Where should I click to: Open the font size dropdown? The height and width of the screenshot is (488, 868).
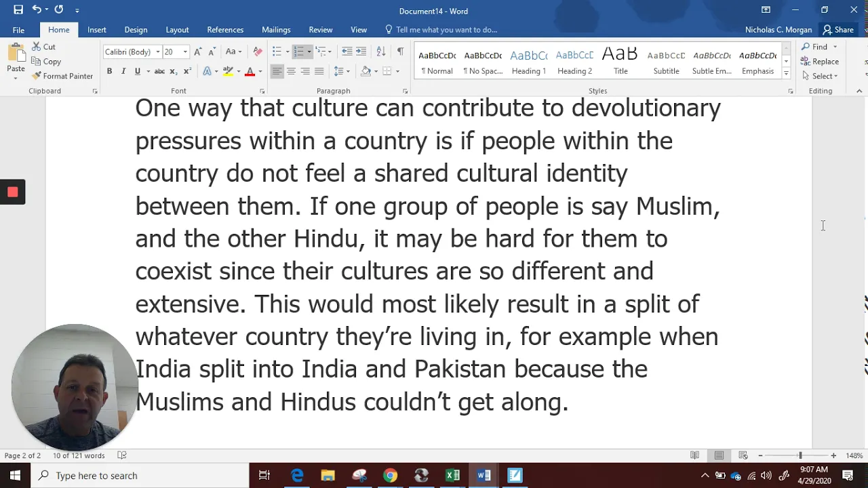click(x=185, y=52)
